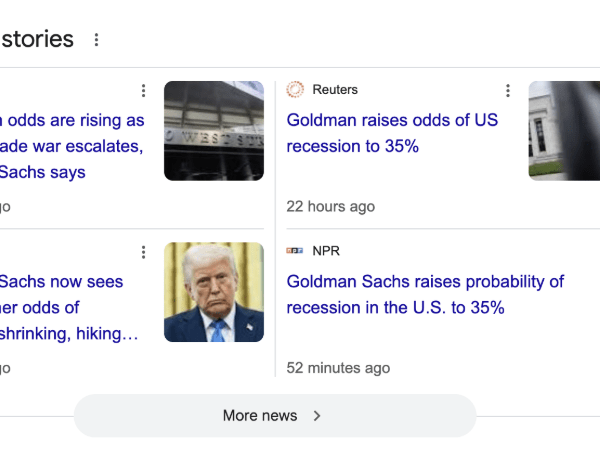Viewport: 600px width, 456px height.
Task: Open the West Street building thumbnail
Action: [214, 131]
